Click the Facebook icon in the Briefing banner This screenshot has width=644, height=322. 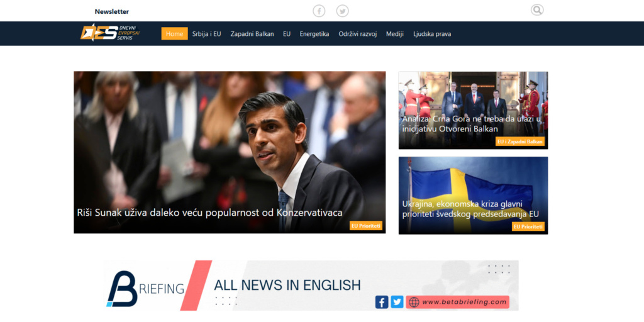pyautogui.click(x=382, y=302)
